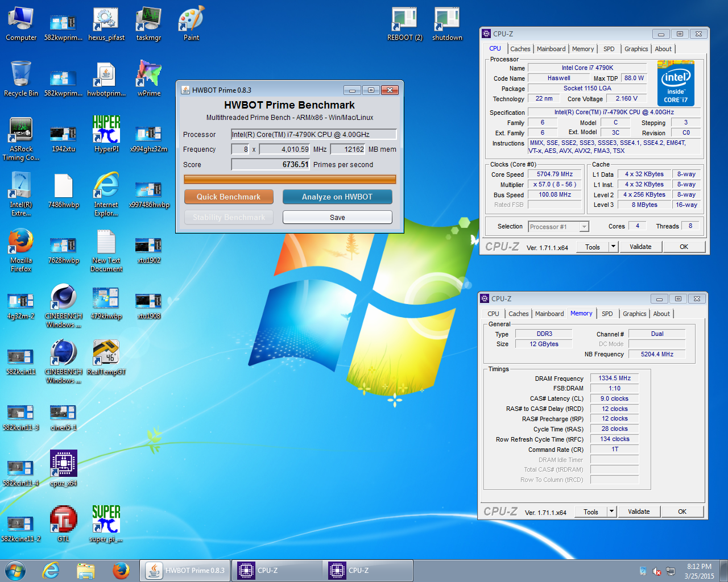
Task: Click OK in bottom CPU-Z window
Action: 682,512
